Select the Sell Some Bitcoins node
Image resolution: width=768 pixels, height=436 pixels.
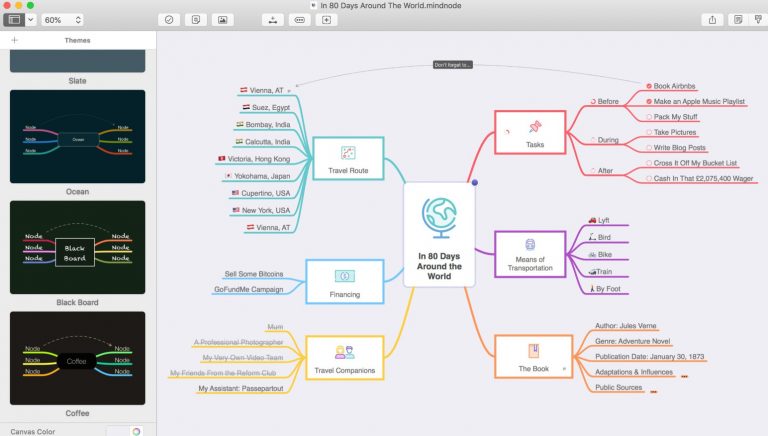click(254, 274)
